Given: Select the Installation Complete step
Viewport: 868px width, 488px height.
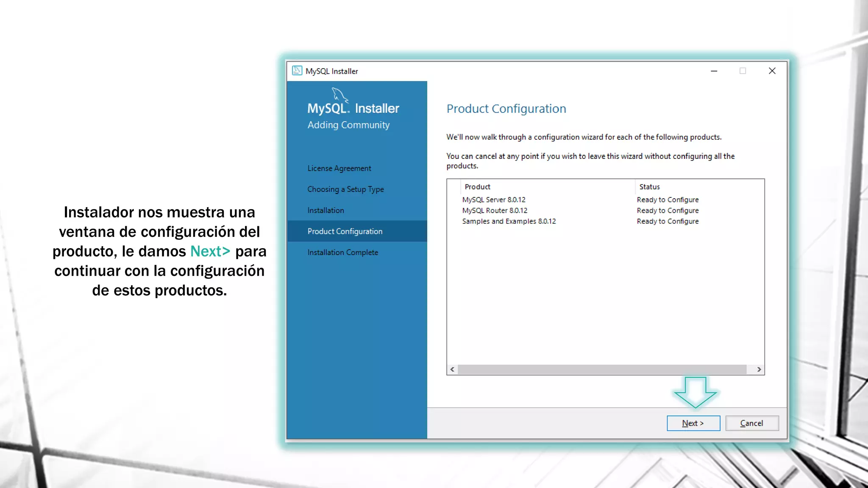Looking at the screenshot, I should (343, 252).
